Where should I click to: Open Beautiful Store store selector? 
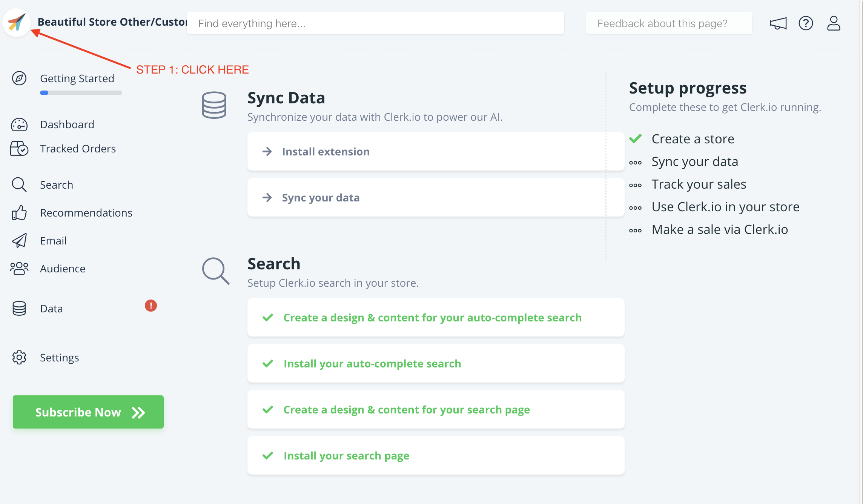112,22
